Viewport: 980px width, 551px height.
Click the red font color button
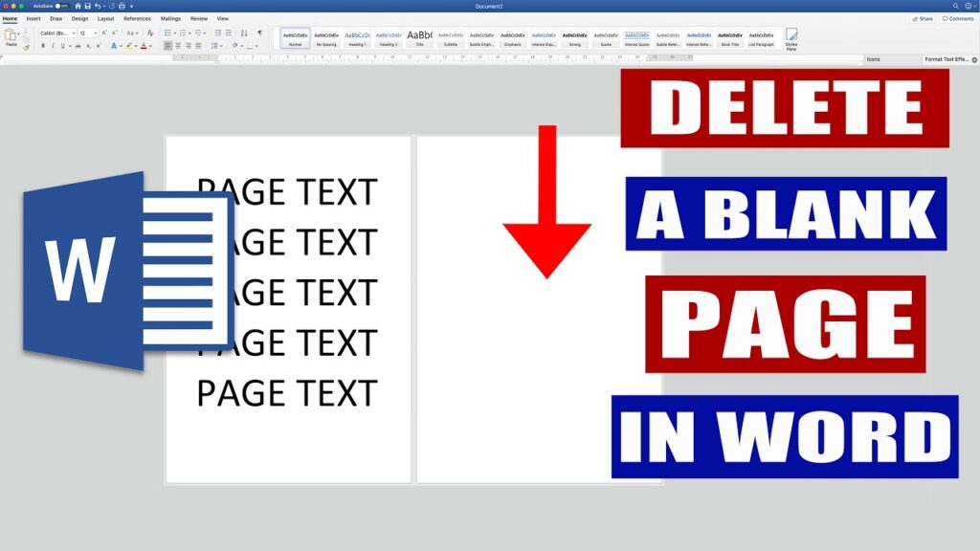144,46
